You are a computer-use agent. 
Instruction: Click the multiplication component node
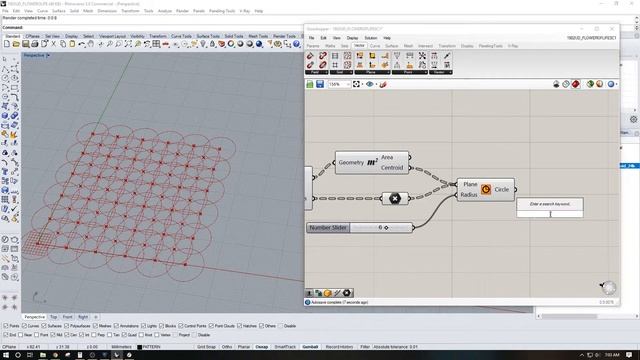(x=395, y=198)
